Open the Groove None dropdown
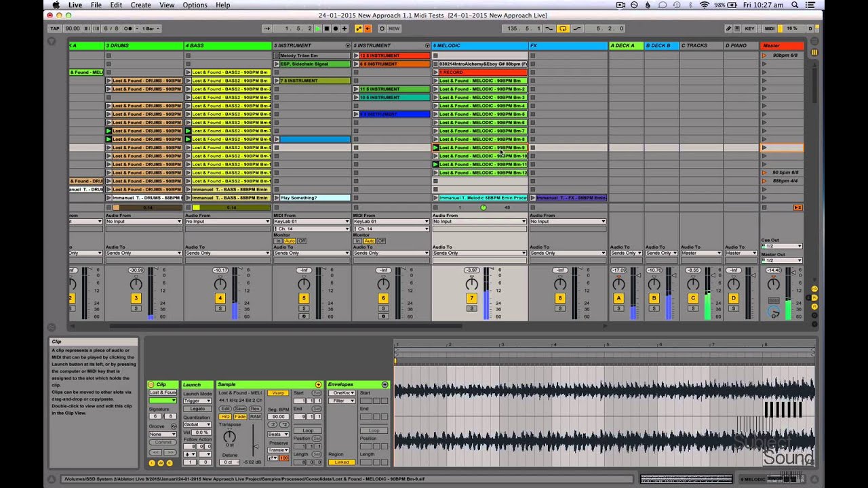Screen dimensions: 868x488 (162, 434)
